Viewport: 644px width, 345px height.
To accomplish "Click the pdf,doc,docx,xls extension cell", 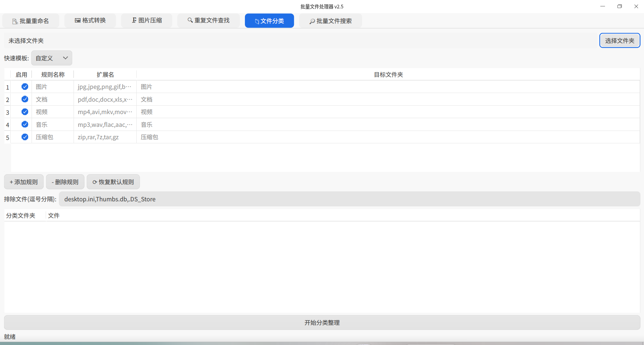I will click(105, 99).
